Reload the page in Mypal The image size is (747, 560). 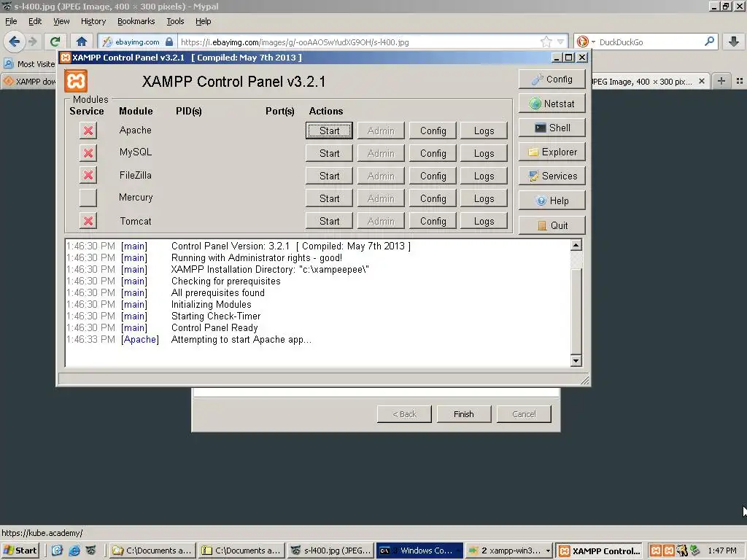55,42
